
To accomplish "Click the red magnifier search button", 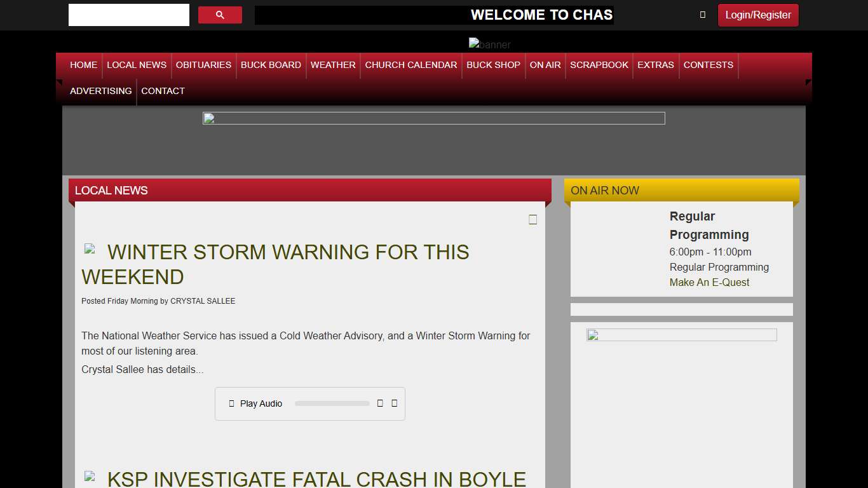I will coord(220,15).
